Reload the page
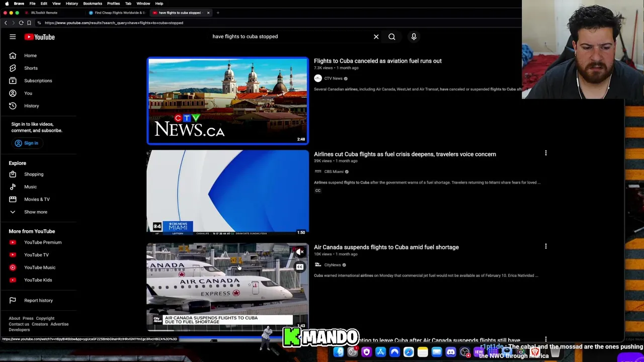Image resolution: width=644 pixels, height=362 pixels. tap(21, 23)
